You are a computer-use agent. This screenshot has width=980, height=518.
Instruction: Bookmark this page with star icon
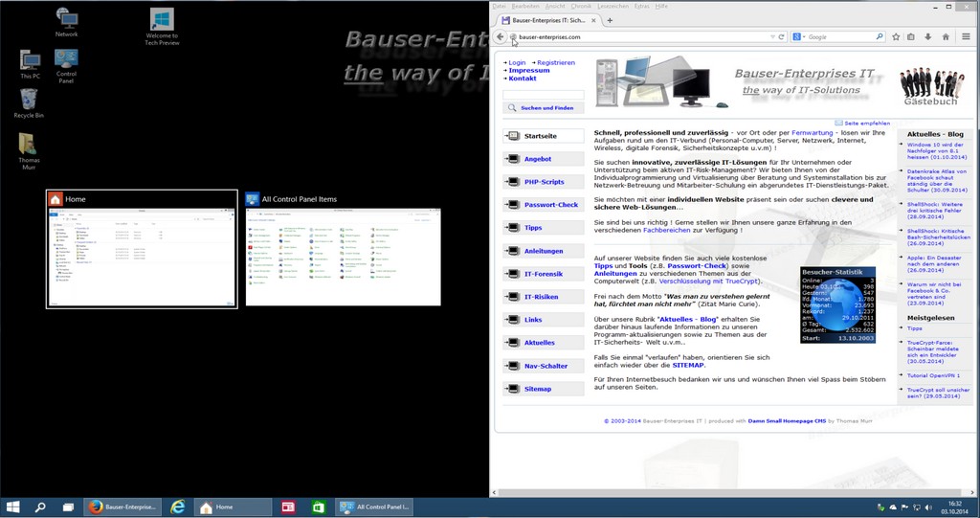[x=896, y=37]
